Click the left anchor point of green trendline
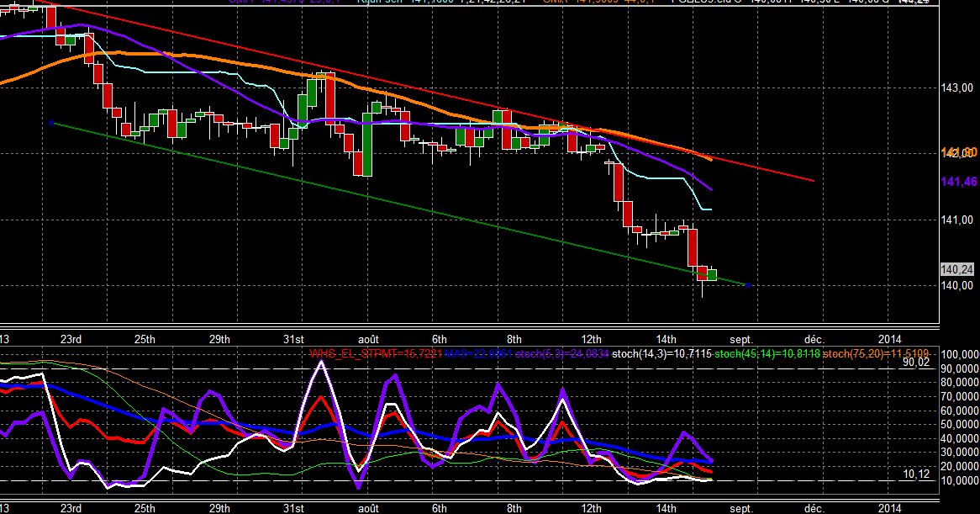The height and width of the screenshot is (514, 980). pyautogui.click(x=51, y=123)
